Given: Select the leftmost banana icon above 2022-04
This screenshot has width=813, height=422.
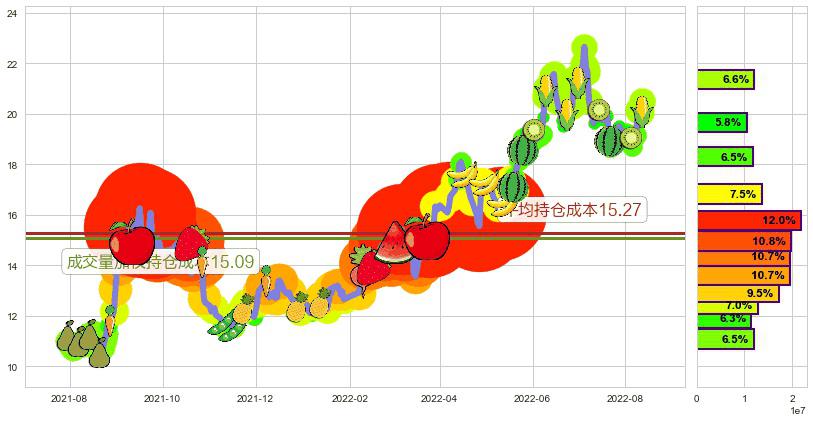Looking at the screenshot, I should [462, 175].
